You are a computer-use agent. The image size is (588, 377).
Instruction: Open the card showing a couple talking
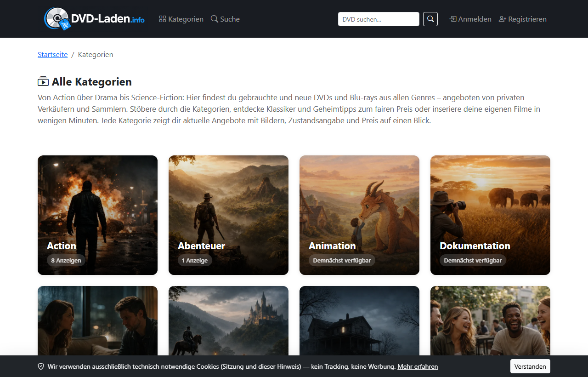point(97,320)
